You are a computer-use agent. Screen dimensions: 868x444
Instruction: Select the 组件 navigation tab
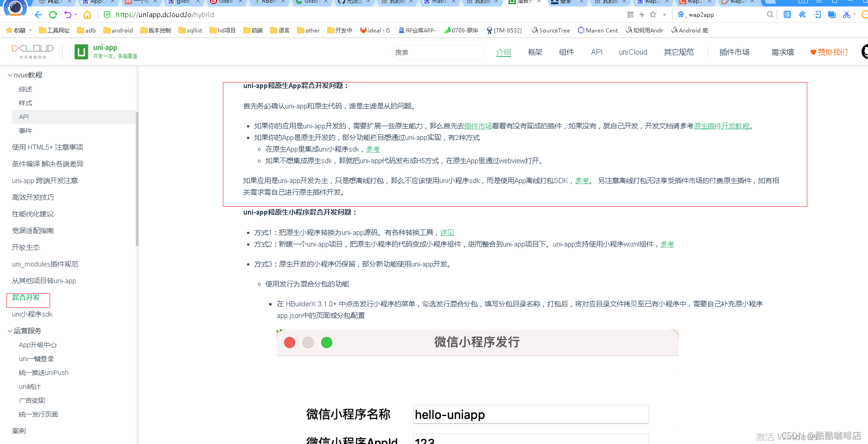click(566, 52)
